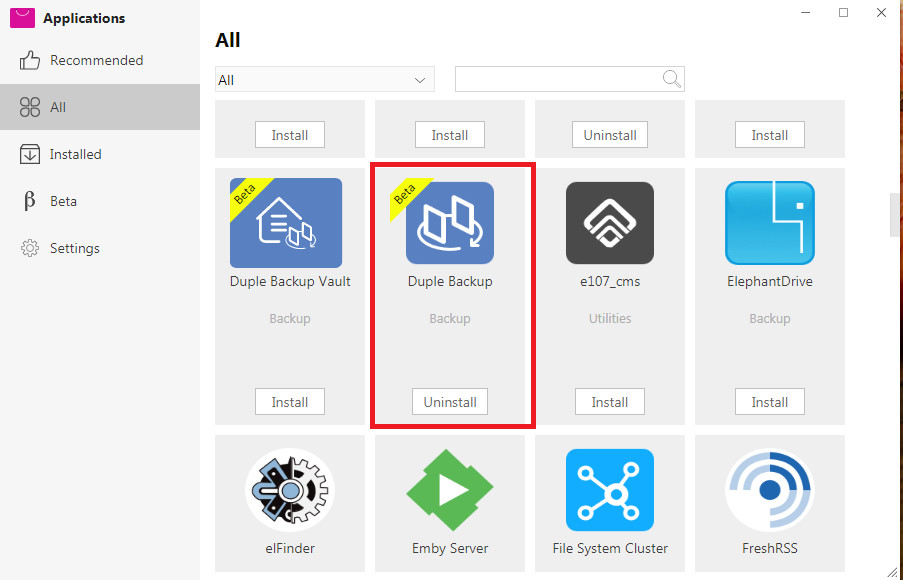Click the Beta β symbol icon
903x580 pixels.
coord(29,201)
